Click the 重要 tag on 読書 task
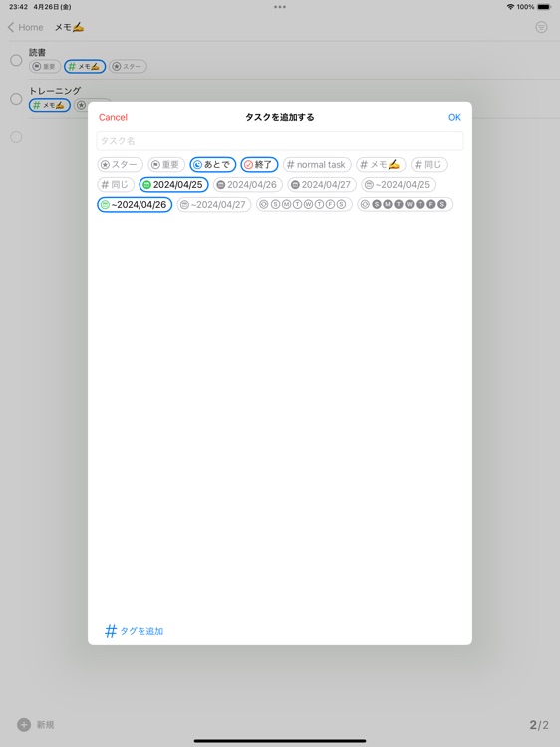The width and height of the screenshot is (560, 747). click(45, 66)
